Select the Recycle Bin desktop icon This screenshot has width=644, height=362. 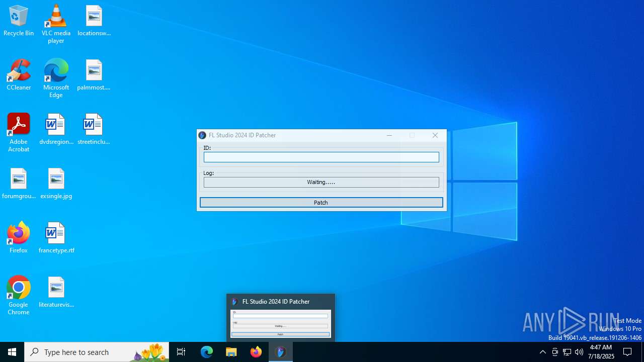click(x=19, y=21)
